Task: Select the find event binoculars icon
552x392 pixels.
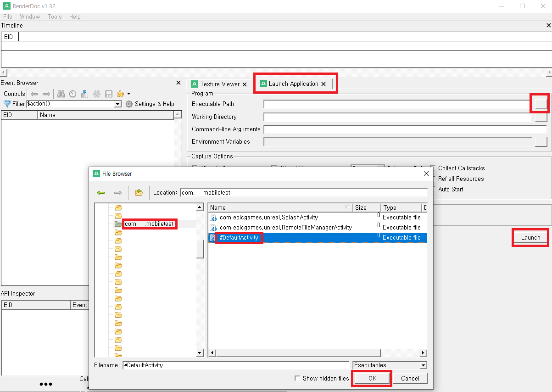Action: coord(61,94)
